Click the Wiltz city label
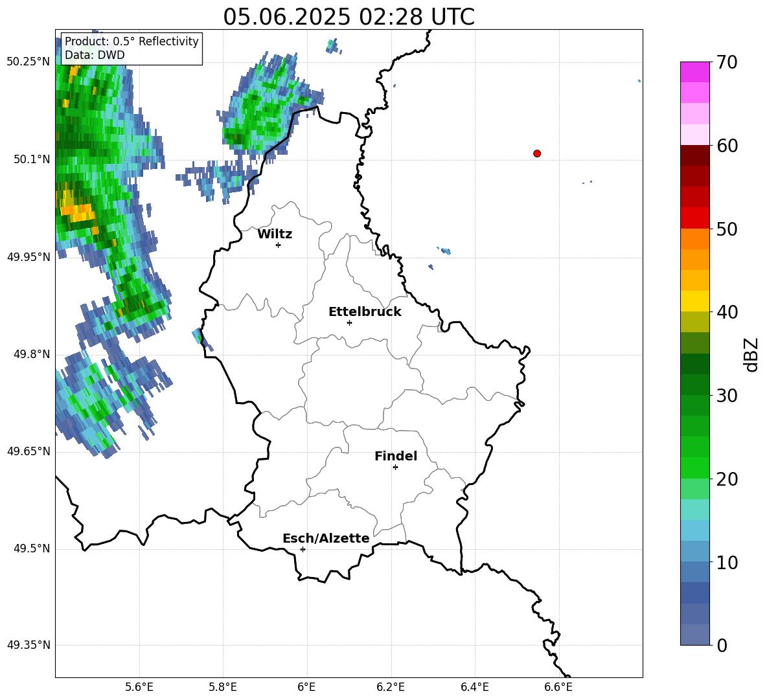This screenshot has height=700, width=767. (275, 234)
